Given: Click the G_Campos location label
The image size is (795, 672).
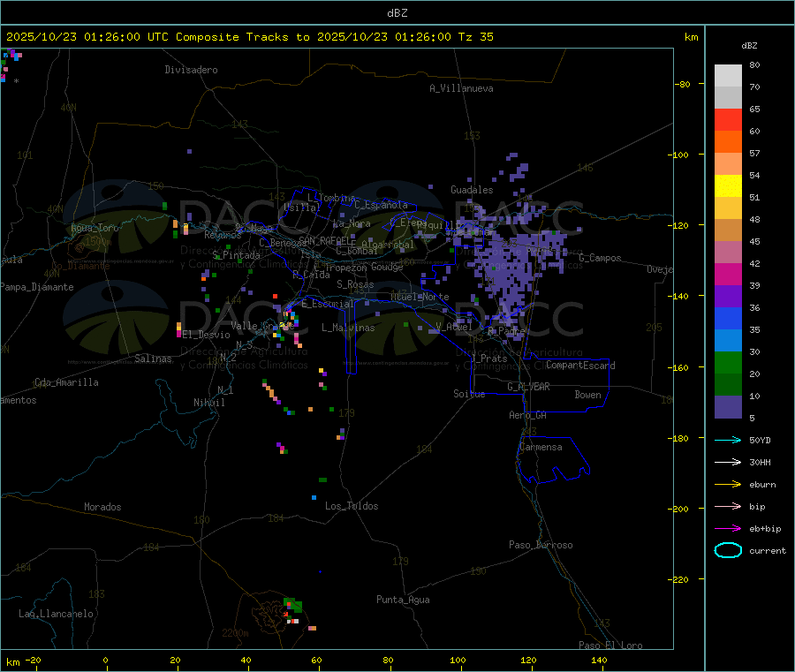Looking at the screenshot, I should click(x=600, y=258).
